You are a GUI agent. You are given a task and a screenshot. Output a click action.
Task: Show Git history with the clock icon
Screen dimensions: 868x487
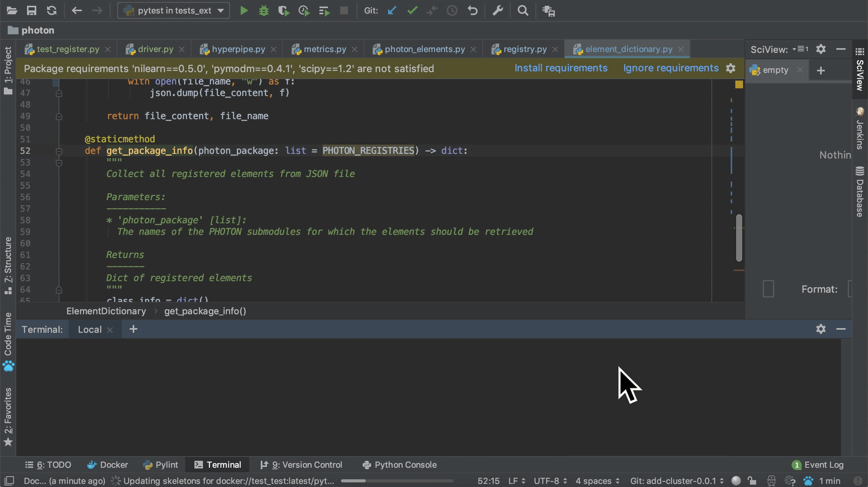452,10
